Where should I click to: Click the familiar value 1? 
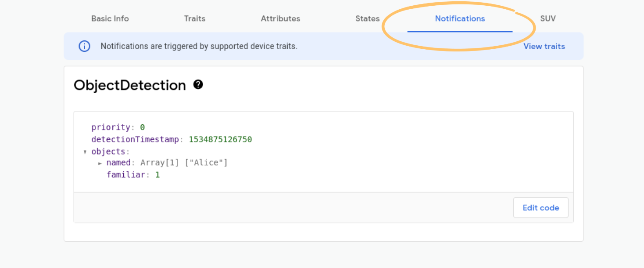157,175
